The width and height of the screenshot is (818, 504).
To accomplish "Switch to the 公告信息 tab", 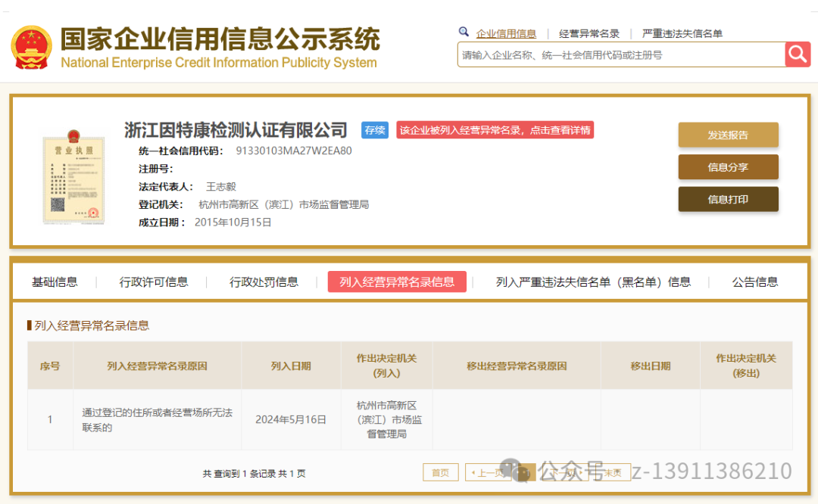I will [754, 281].
